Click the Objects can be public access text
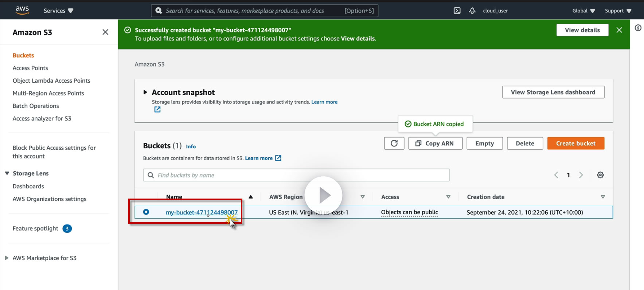This screenshot has height=290, width=644. pos(409,212)
